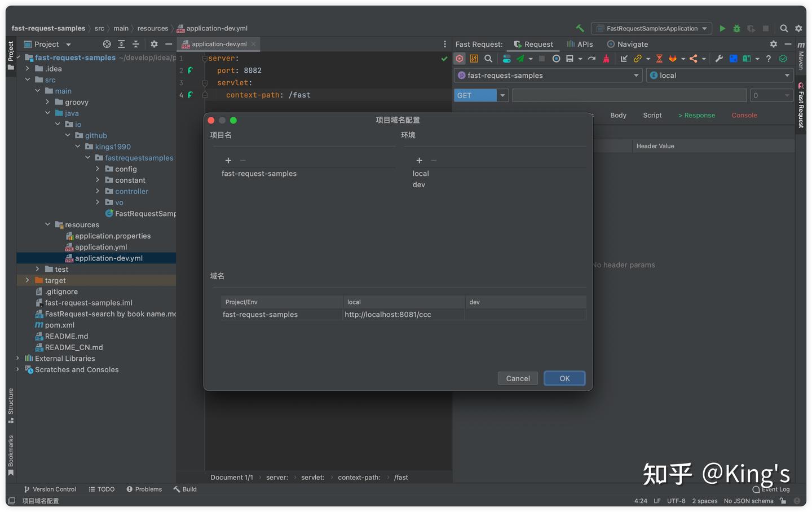The height and width of the screenshot is (512, 812).
Task: Open the Console tab
Action: coord(744,115)
